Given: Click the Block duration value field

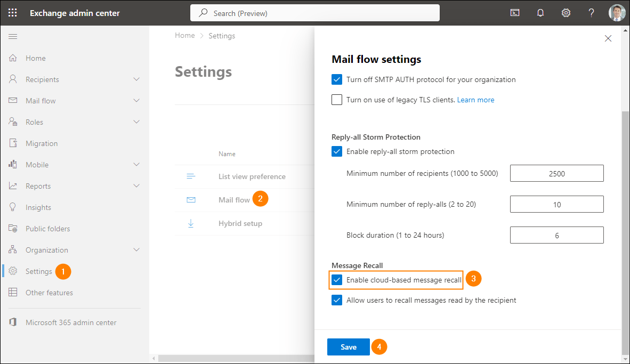Looking at the screenshot, I should [x=556, y=234].
